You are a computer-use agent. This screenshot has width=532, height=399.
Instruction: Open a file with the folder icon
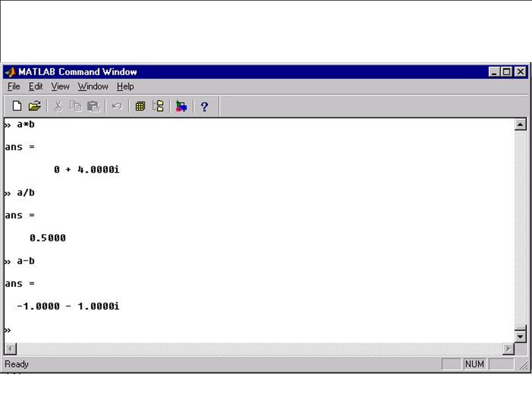(x=34, y=106)
